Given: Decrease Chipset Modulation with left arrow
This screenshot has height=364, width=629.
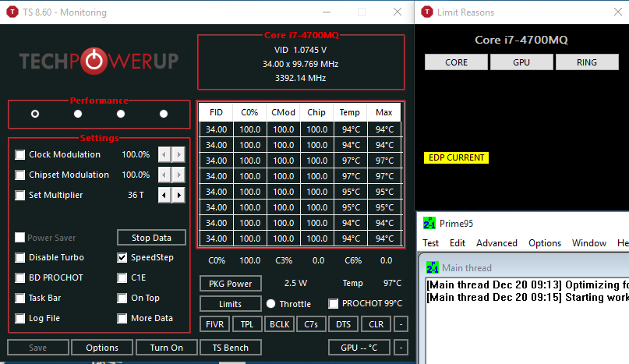Looking at the screenshot, I should [x=164, y=175].
